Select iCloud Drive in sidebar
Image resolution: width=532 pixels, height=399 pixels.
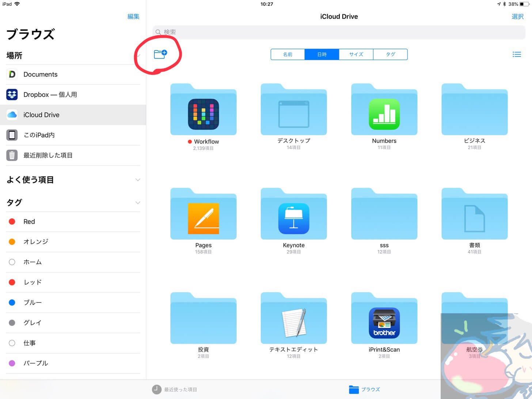(x=73, y=115)
